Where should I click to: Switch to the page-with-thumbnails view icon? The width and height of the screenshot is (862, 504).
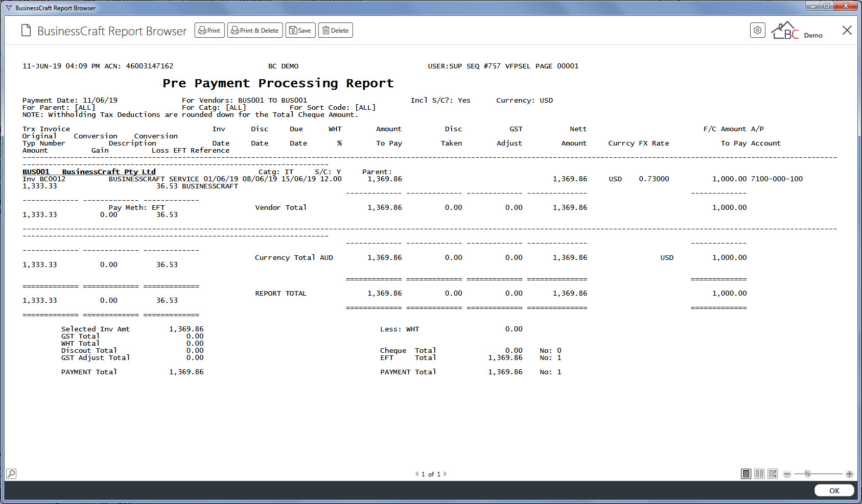click(x=773, y=474)
